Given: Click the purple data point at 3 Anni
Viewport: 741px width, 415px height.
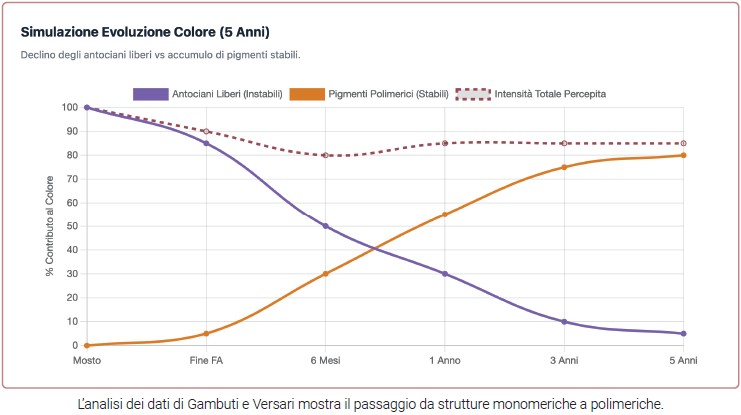Looking at the screenshot, I should click(564, 322).
